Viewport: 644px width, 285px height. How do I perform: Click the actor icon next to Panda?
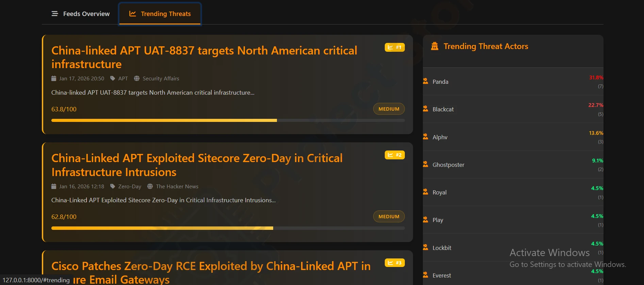[x=425, y=81]
